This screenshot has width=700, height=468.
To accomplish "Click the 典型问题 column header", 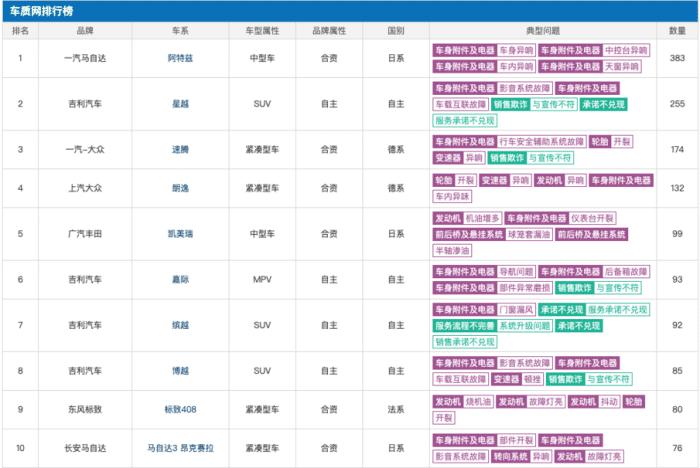I will [543, 31].
